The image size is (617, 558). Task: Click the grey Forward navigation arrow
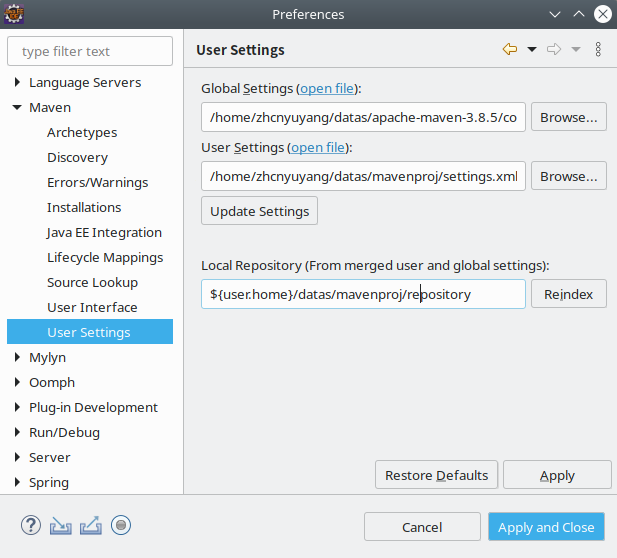554,49
